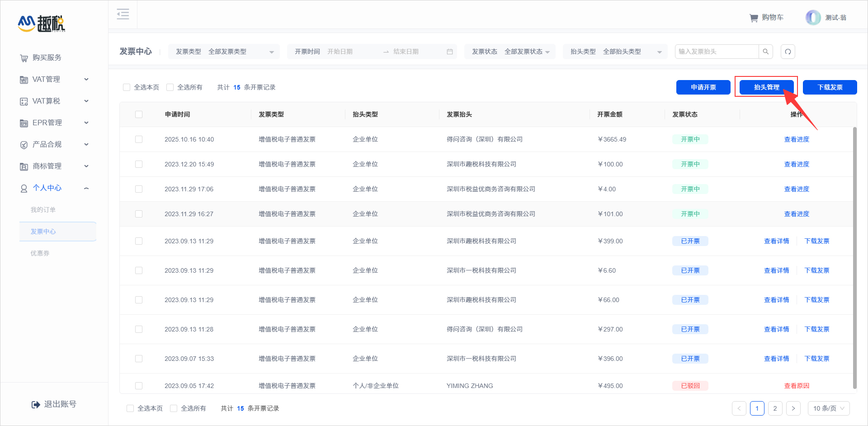Open the 发票状态 dropdown filter
The height and width of the screenshot is (426, 868).
coord(510,52)
